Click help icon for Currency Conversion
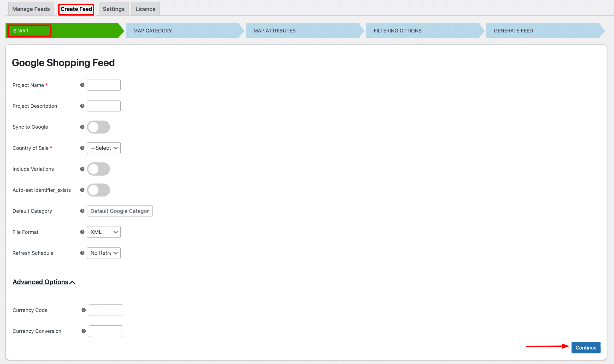 [83, 331]
